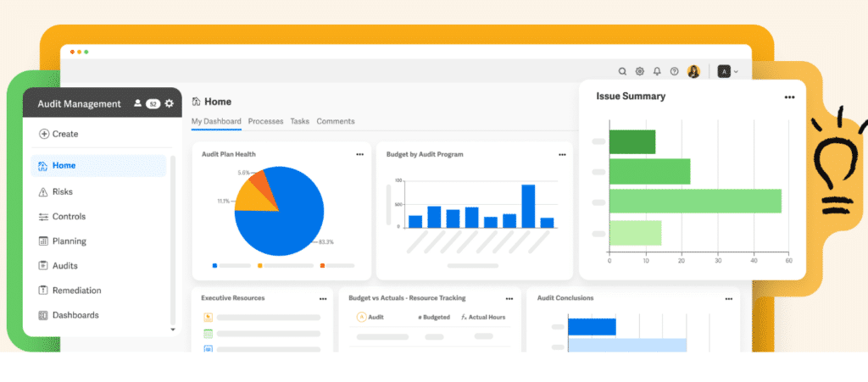868x382 pixels.
Task: Click the 52 user count badge
Action: click(153, 104)
